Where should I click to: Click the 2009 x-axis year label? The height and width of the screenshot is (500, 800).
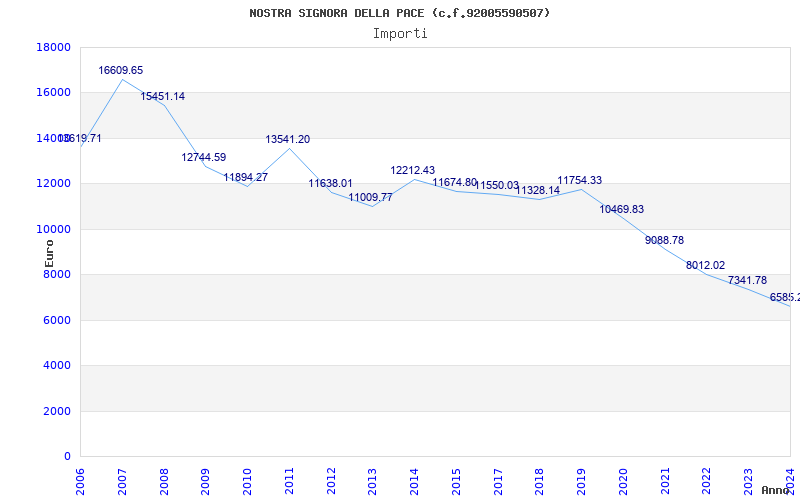pyautogui.click(x=206, y=481)
